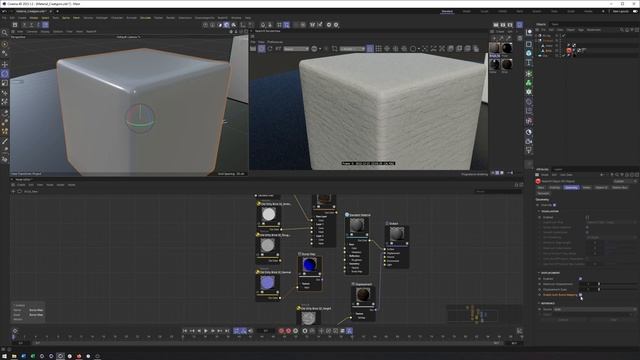The width and height of the screenshot is (640, 360).
Task: Jump to the end of the timeline
Action: tap(227, 331)
